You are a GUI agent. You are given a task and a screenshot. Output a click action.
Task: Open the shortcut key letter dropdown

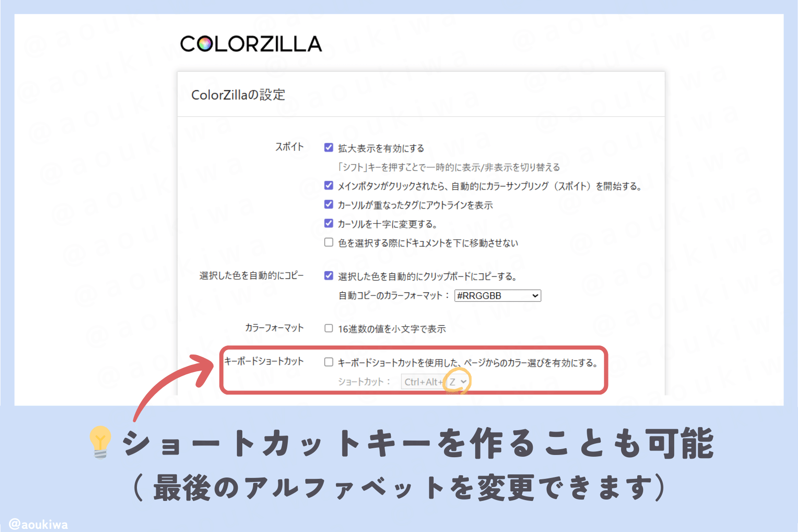click(x=459, y=381)
